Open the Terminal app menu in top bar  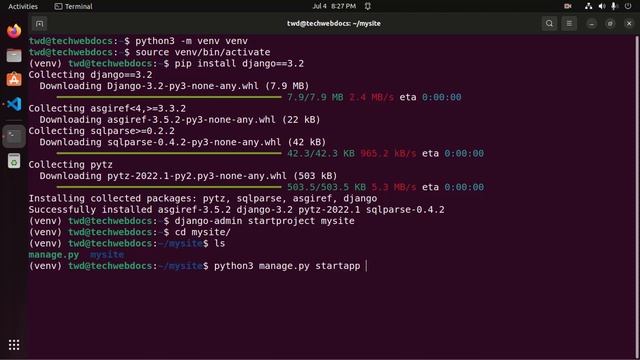click(x=73, y=6)
